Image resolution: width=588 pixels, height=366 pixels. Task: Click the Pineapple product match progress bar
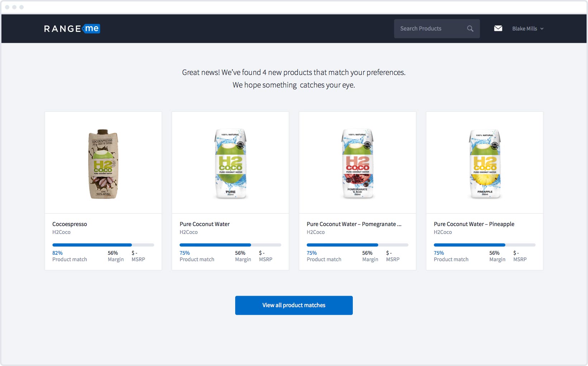484,245
